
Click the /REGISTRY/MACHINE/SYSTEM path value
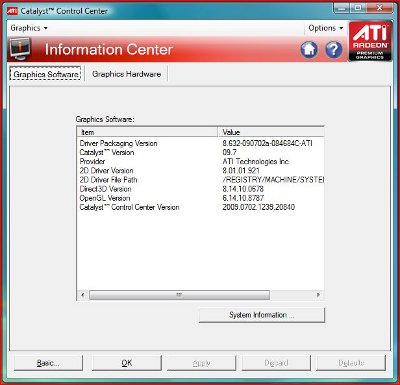(x=273, y=180)
